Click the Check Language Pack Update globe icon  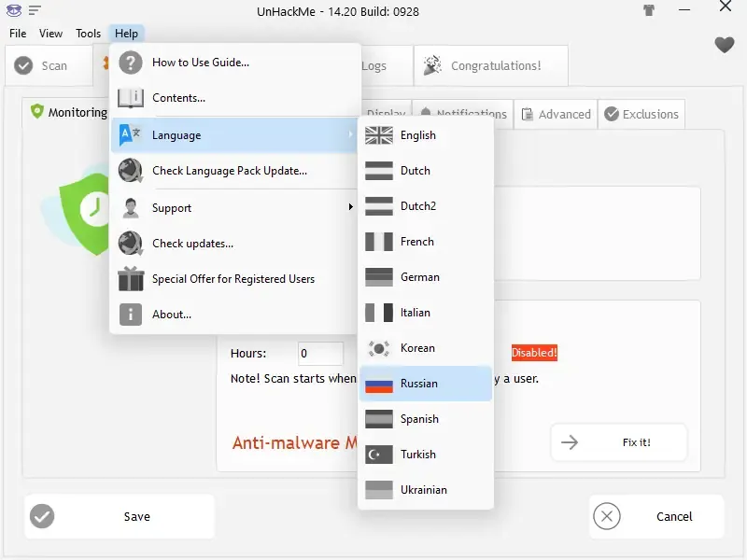click(132, 171)
